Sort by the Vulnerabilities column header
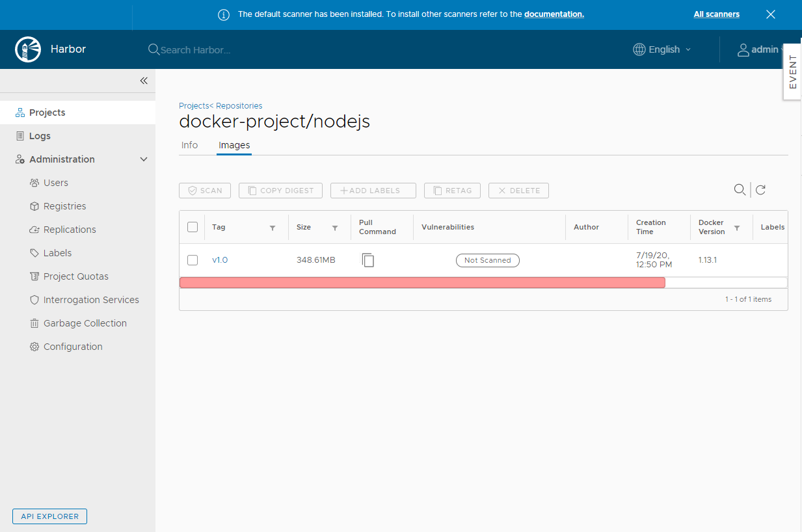 (x=448, y=227)
